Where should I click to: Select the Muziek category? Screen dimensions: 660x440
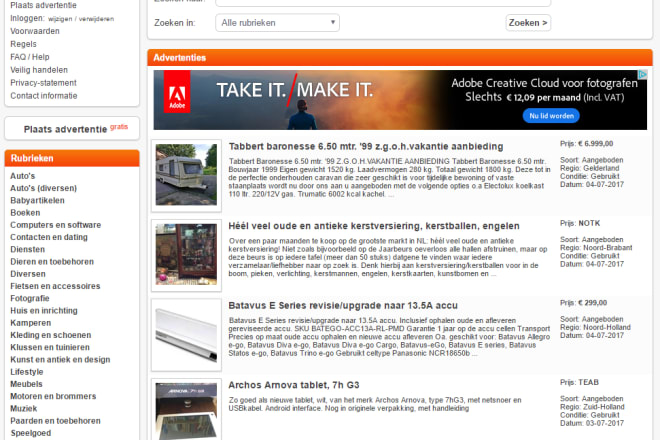coord(24,408)
